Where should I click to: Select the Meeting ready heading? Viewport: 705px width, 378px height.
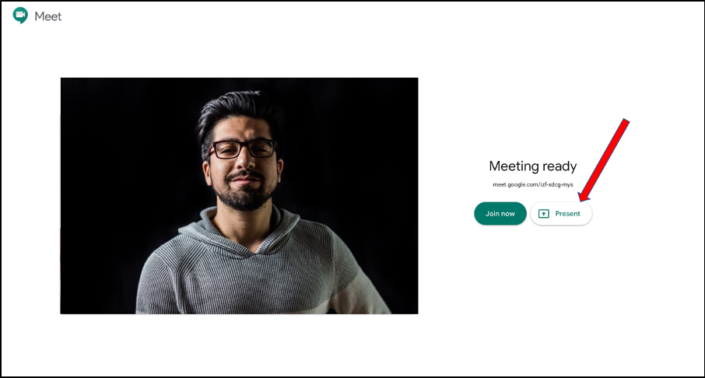click(x=533, y=166)
